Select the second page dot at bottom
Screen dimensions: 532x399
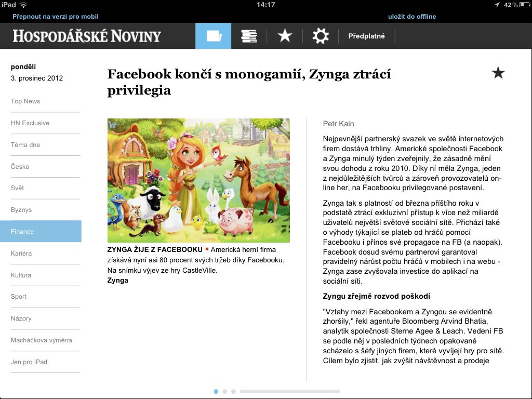pyautogui.click(x=224, y=392)
